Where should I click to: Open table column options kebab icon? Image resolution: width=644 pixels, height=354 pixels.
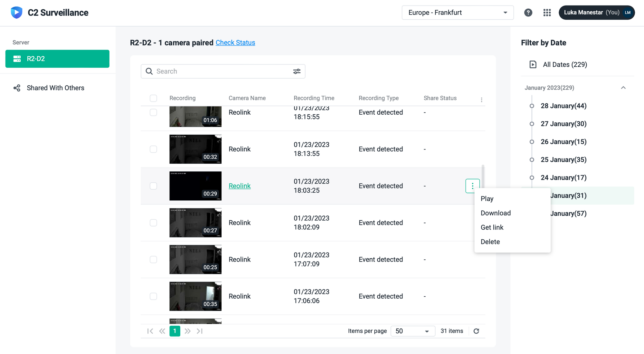tap(481, 100)
